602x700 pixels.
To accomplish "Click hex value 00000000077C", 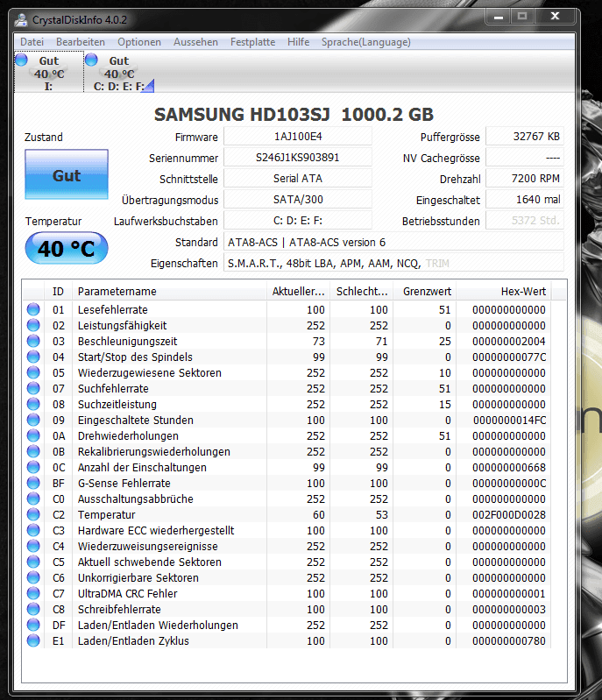I will pyautogui.click(x=508, y=357).
